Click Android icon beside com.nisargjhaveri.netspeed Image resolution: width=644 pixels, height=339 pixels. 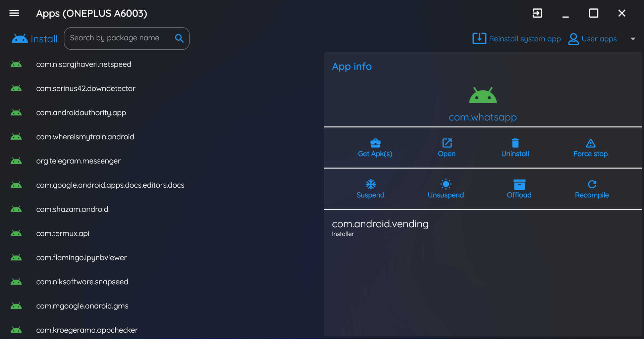[x=16, y=64]
